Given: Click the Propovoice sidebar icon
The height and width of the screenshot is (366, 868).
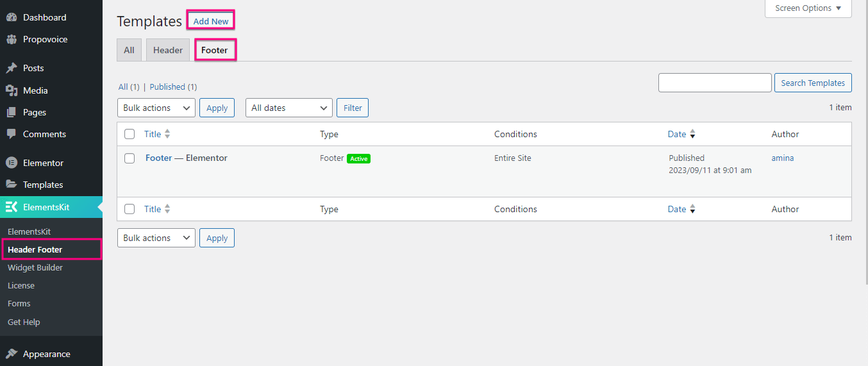Looking at the screenshot, I should (12, 39).
